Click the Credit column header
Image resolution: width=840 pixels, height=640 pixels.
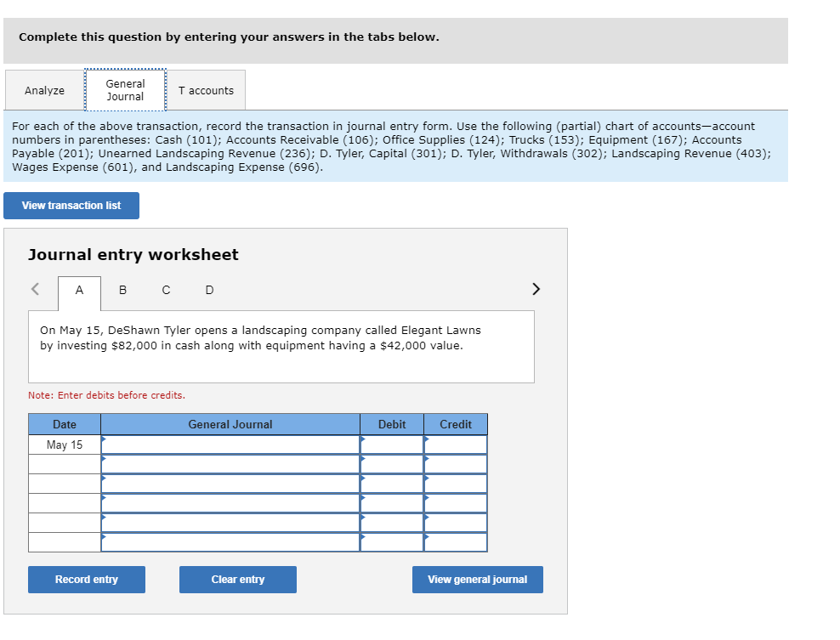[456, 424]
